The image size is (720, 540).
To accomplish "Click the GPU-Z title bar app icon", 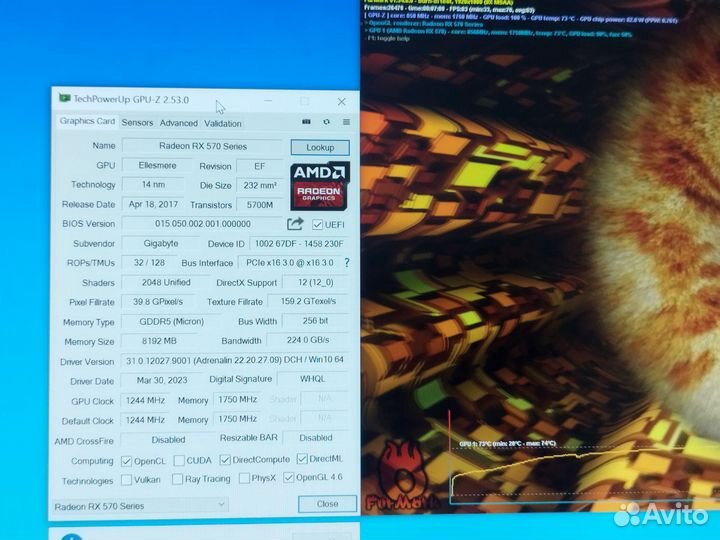I will [x=64, y=98].
